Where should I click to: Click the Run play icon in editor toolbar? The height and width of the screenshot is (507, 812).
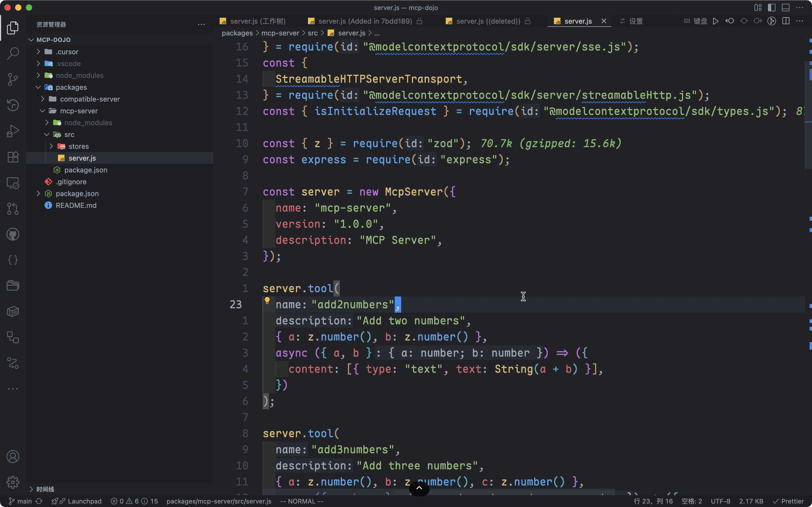tap(716, 21)
